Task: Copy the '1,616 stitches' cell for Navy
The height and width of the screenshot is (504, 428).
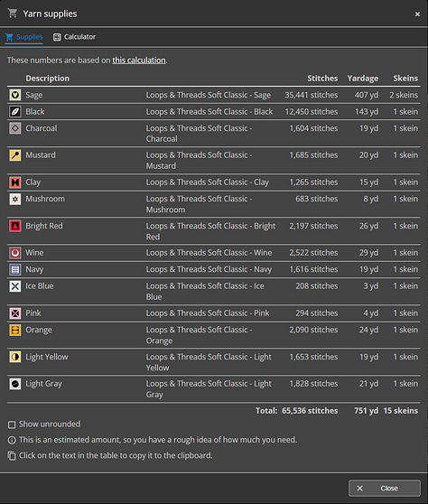Action: (x=313, y=269)
